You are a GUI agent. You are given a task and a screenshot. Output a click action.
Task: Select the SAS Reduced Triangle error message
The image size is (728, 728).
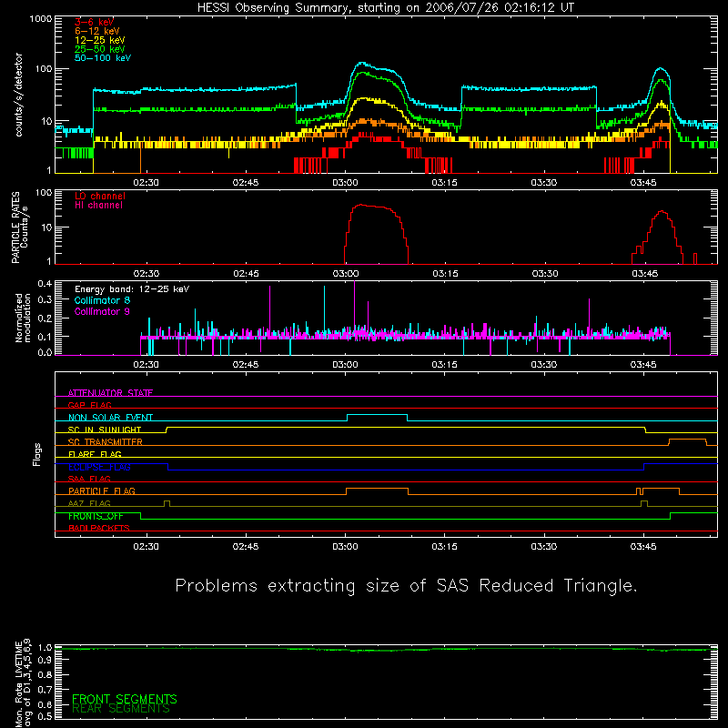406,585
